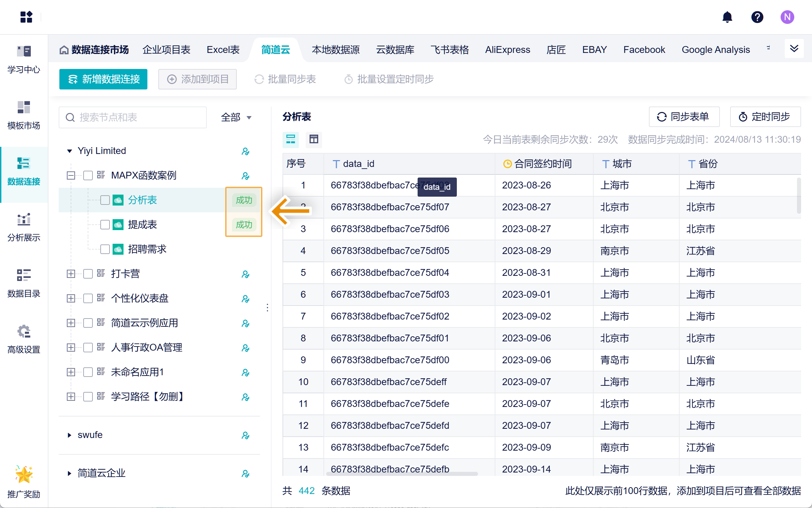Check the 分析表 checkbox
Viewport: 812px width, 508px height.
click(x=105, y=200)
